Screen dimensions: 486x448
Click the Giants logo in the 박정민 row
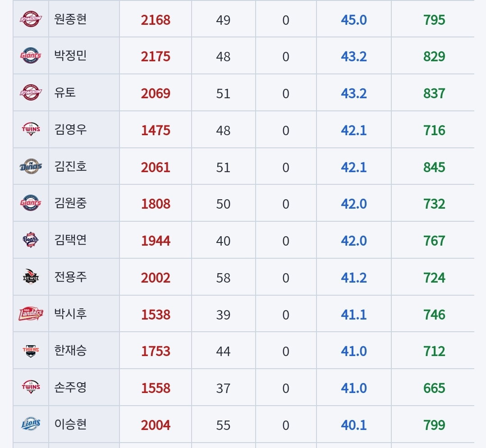(31, 55)
